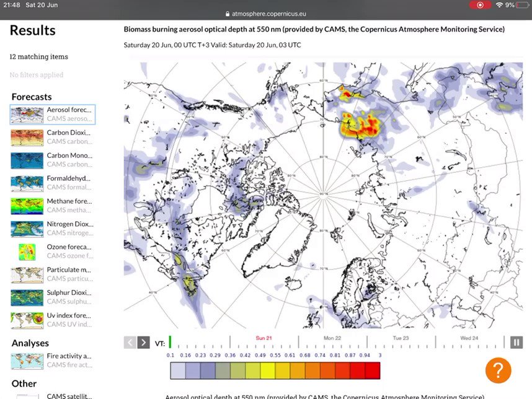Click the forecast valid time line

[x=212, y=45]
